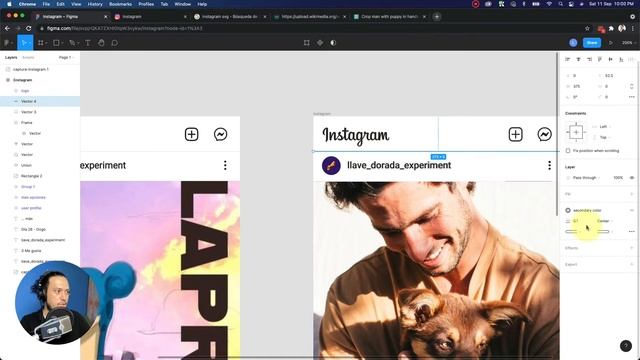640x360 pixels.
Task: Open Chrome Bookmarks menu
Action: (x=120, y=4)
